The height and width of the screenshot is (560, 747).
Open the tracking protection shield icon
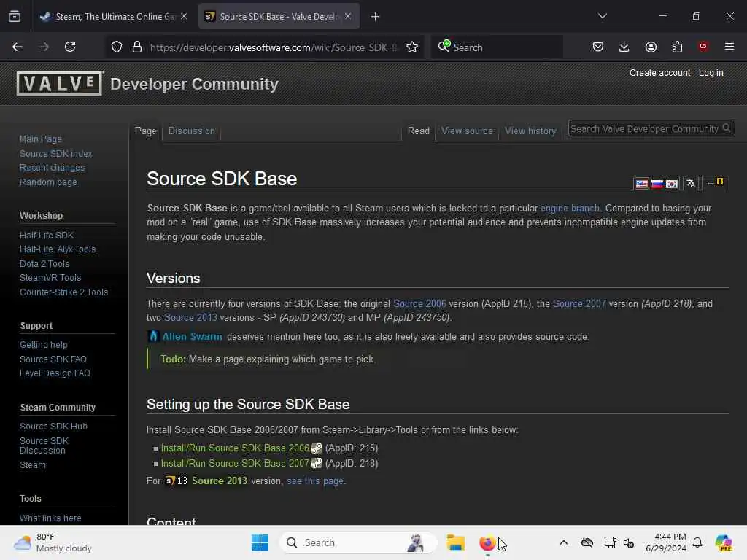(x=117, y=47)
